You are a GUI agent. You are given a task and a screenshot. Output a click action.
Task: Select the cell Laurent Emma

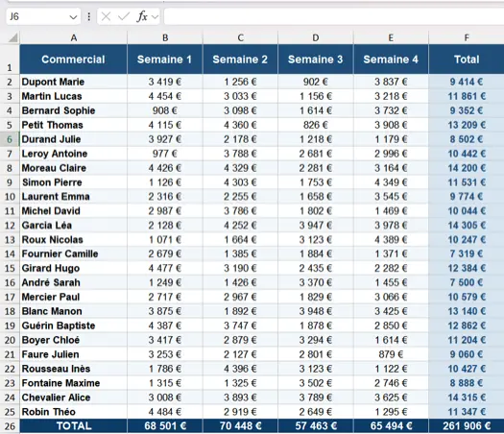74,197
